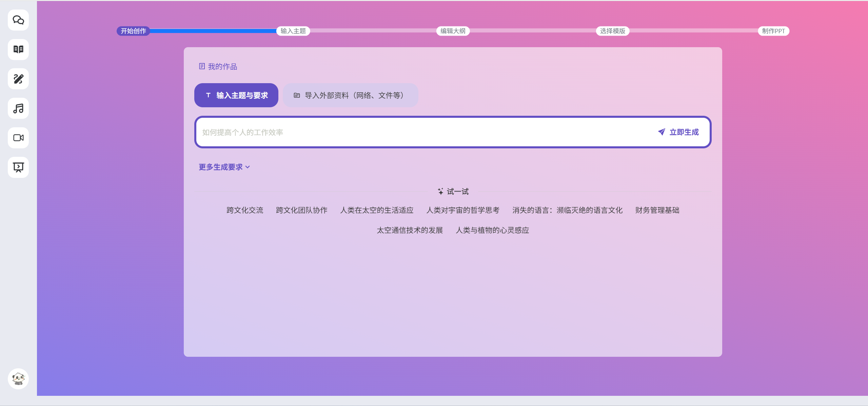
Task: Select suggestion 太空通信技术的发展
Action: point(410,230)
